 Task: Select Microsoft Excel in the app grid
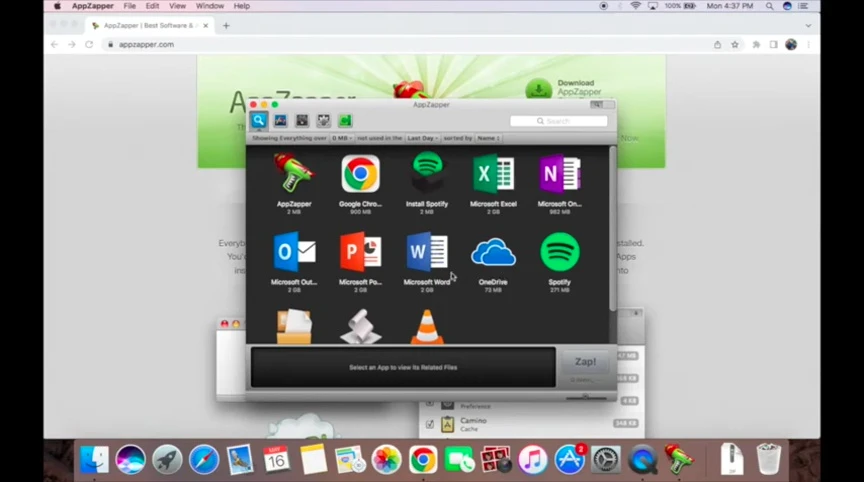pos(493,184)
